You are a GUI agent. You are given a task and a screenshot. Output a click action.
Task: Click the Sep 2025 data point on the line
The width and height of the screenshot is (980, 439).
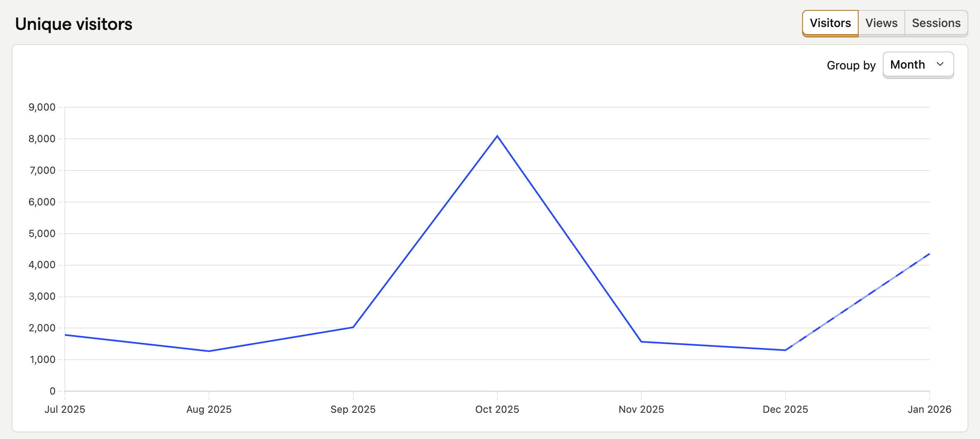(x=353, y=327)
